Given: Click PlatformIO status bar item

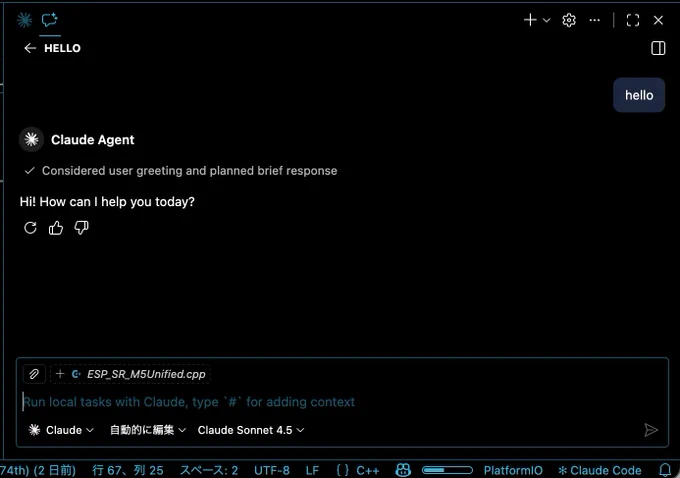Looking at the screenshot, I should tap(513, 470).
